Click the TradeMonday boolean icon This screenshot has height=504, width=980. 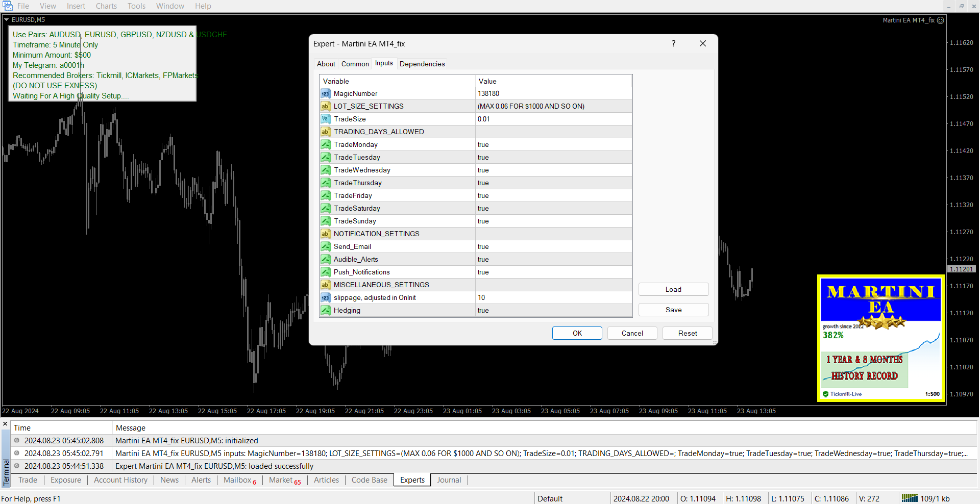325,145
